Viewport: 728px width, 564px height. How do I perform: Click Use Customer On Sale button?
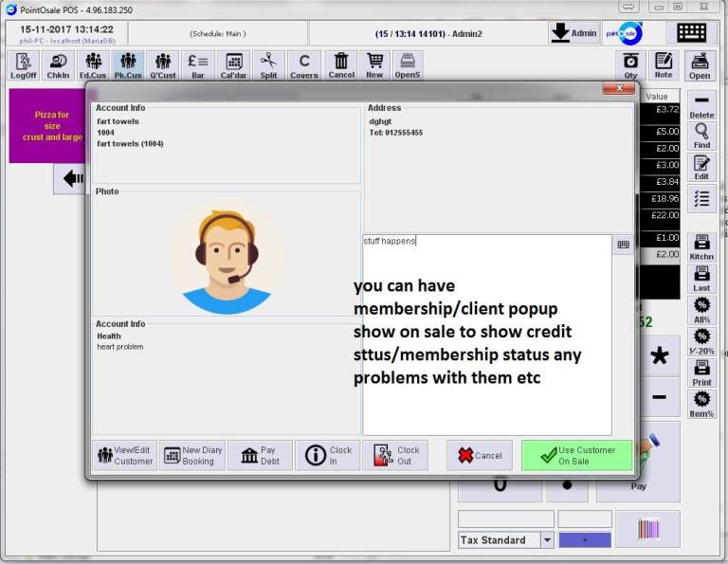tap(576, 456)
